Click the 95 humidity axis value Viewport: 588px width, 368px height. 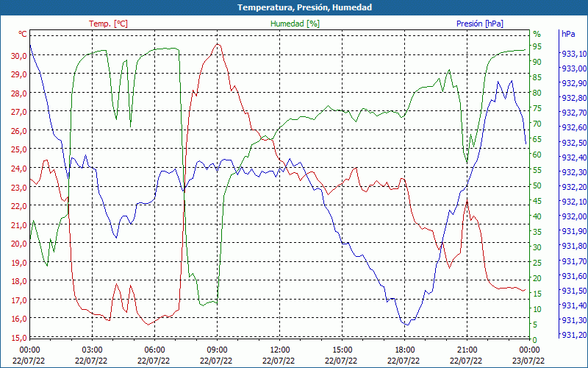click(537, 46)
